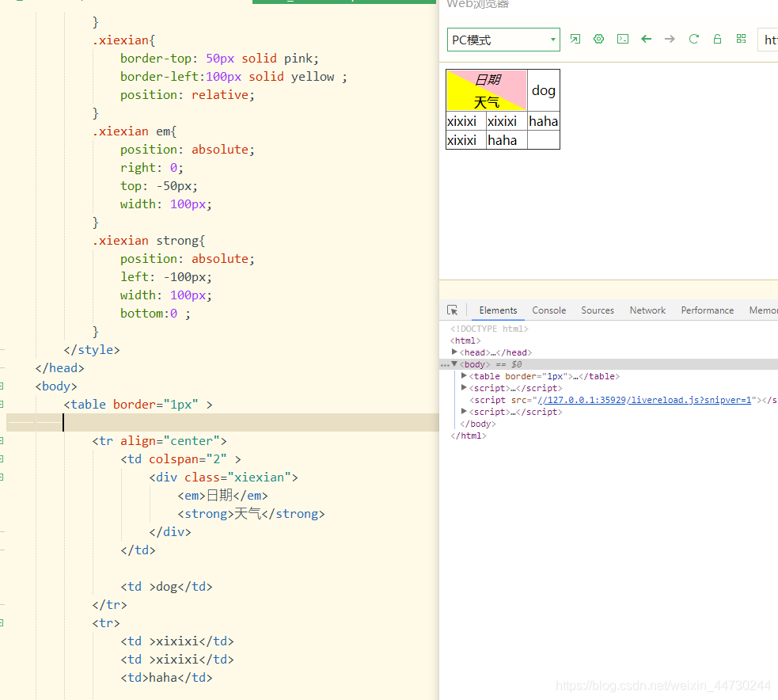Click the '.xiexian em{' selector line
Image resolution: width=778 pixels, height=700 pixels.
point(134,131)
